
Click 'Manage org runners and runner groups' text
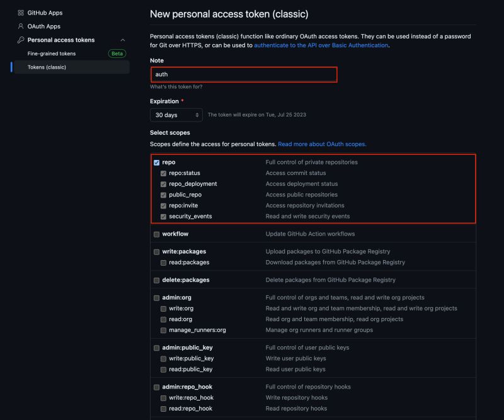pos(319,330)
